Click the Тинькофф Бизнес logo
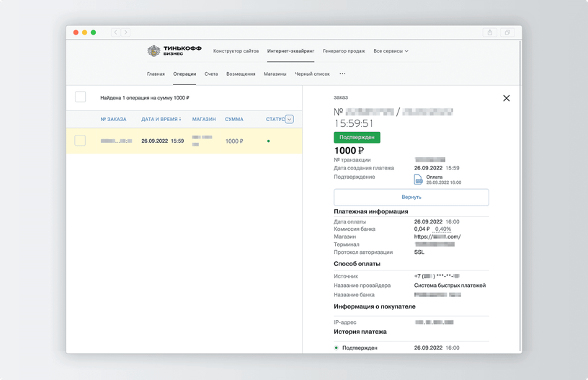 (x=174, y=50)
